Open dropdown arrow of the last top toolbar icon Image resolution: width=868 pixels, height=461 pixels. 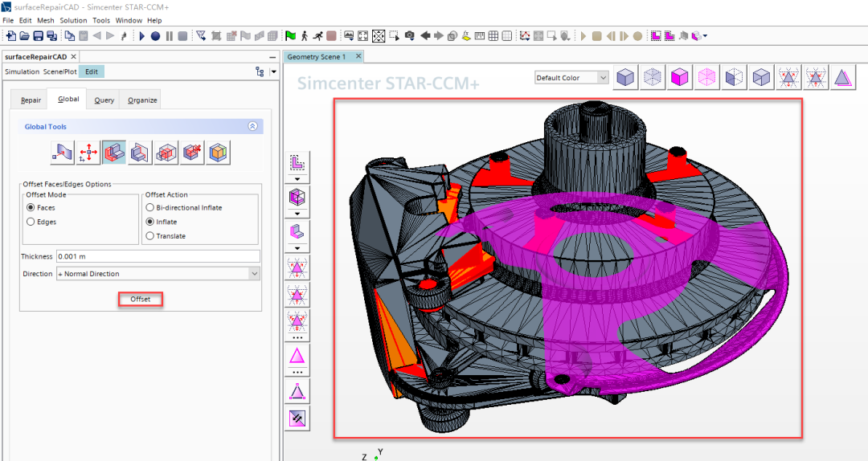click(706, 36)
